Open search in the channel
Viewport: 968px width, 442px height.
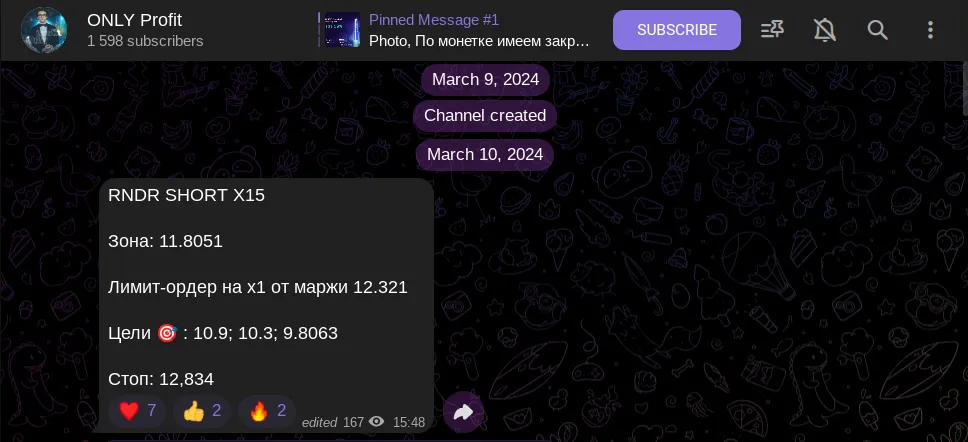877,30
